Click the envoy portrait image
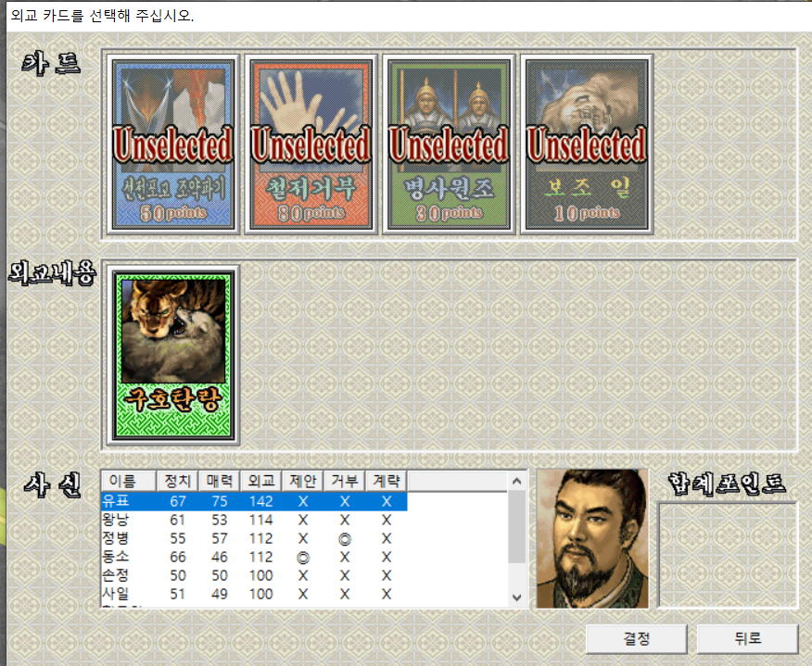The width and height of the screenshot is (812, 666). coord(592,539)
